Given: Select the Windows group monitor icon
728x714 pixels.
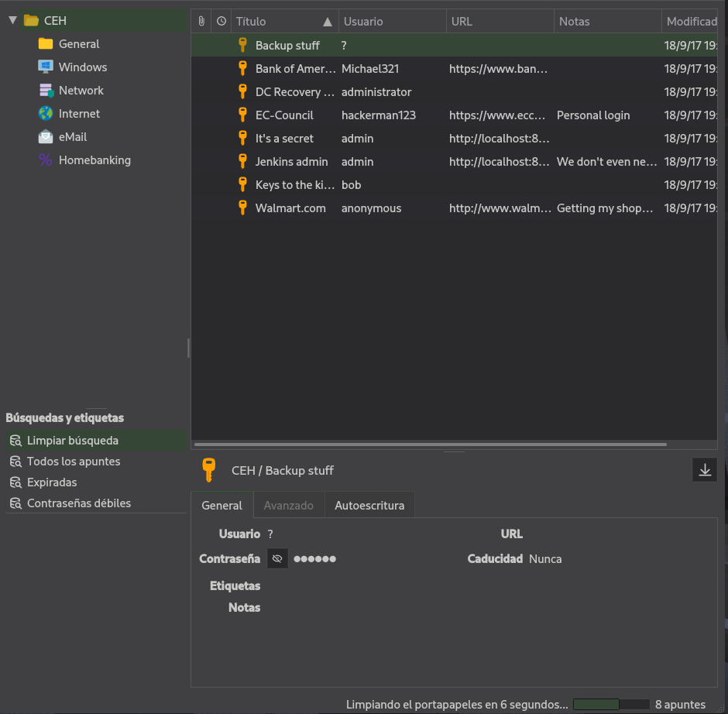Looking at the screenshot, I should (46, 67).
